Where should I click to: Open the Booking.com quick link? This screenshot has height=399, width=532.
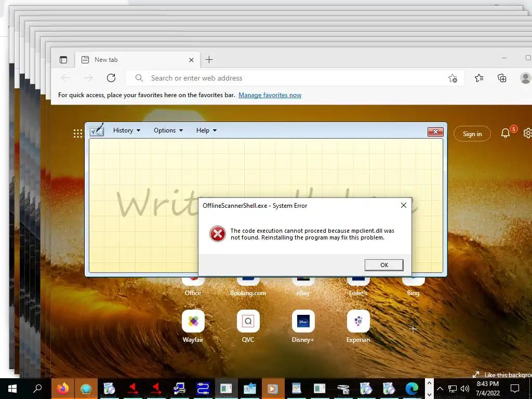[x=248, y=287]
